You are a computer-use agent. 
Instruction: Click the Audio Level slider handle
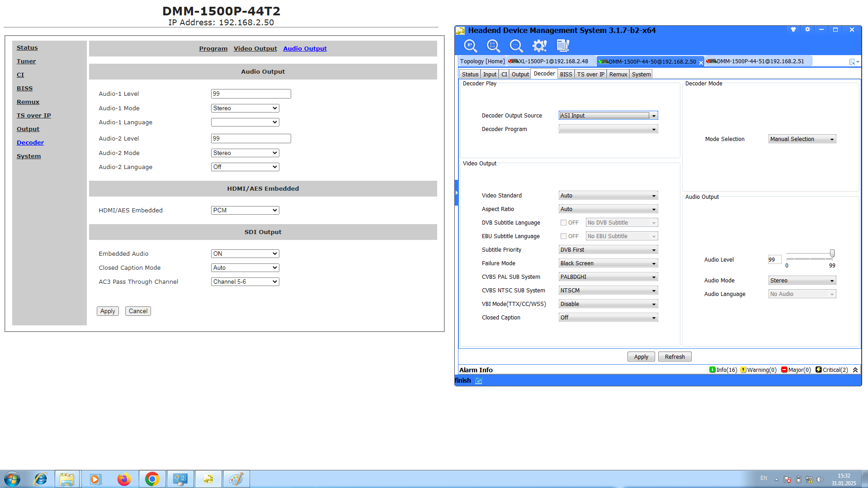click(832, 253)
